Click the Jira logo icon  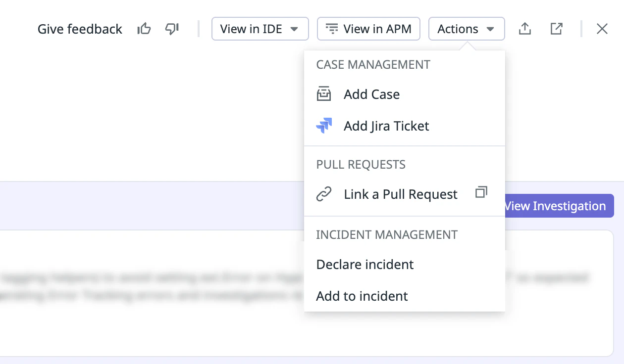coord(324,126)
